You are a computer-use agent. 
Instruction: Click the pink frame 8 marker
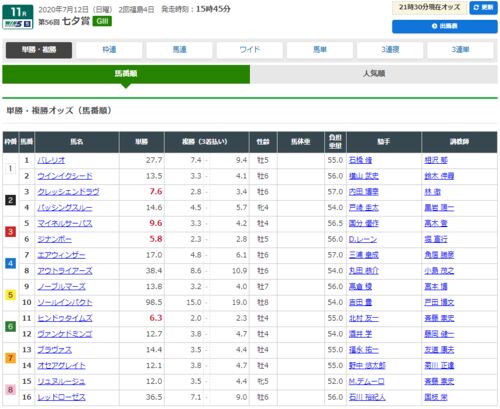[10, 390]
